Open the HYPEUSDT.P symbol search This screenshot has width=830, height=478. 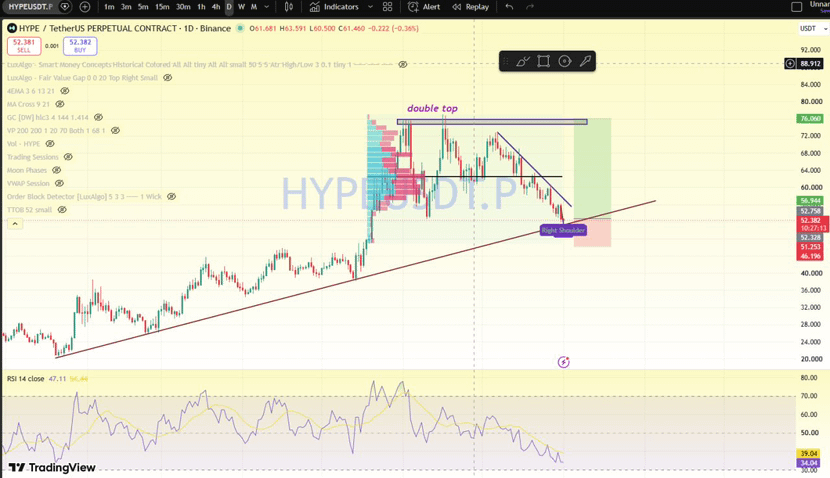click(x=31, y=7)
